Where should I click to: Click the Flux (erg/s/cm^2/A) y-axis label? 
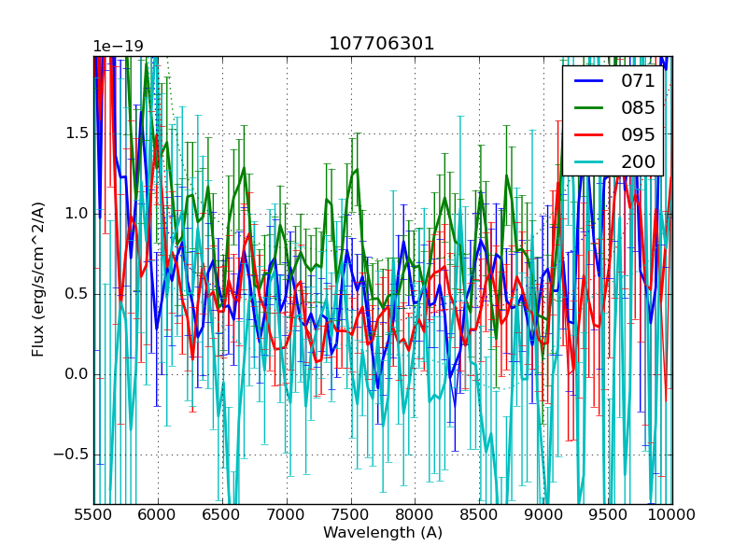38,280
